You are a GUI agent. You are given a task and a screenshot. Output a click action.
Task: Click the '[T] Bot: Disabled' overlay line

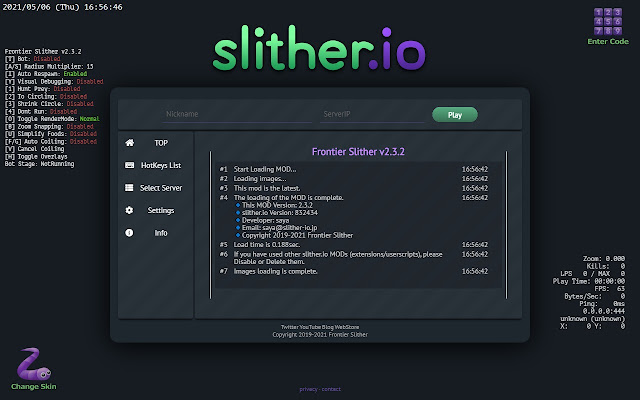coord(33,59)
